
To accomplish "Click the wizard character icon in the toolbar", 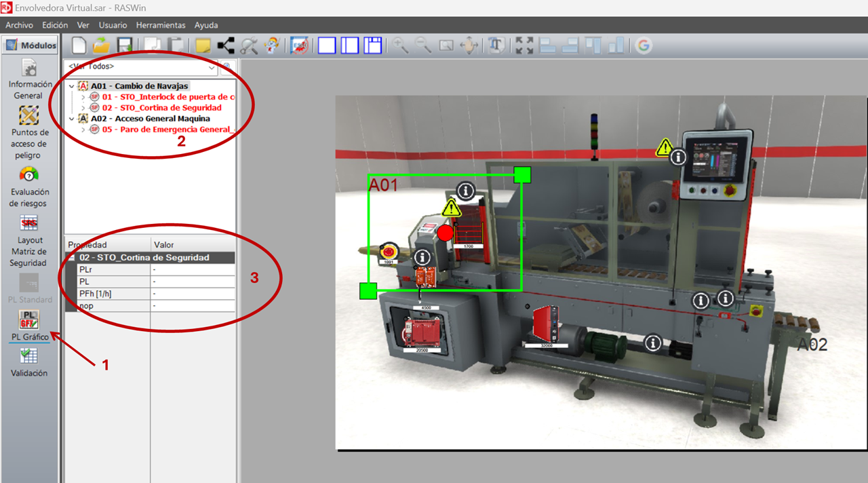I will pyautogui.click(x=272, y=45).
